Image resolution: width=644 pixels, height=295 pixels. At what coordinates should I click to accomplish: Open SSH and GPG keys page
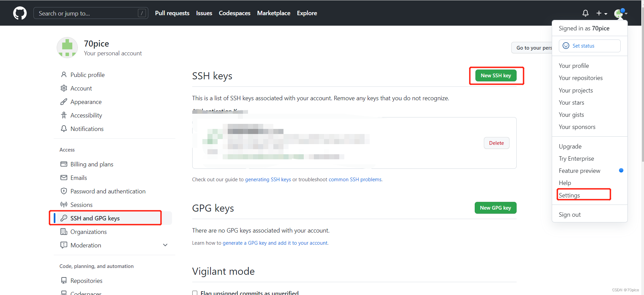(95, 218)
